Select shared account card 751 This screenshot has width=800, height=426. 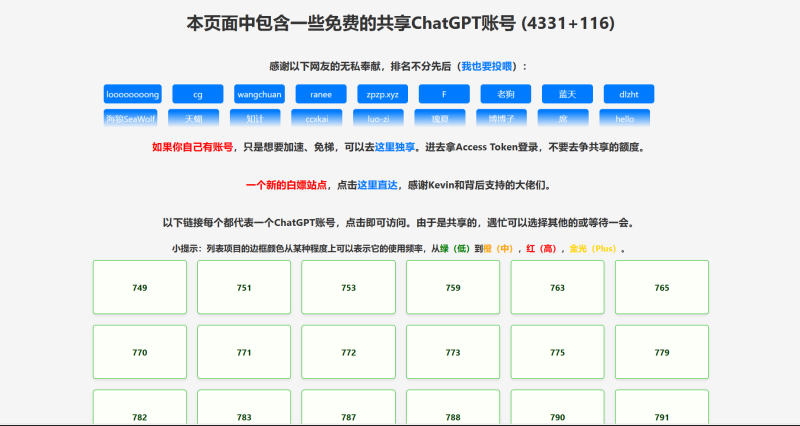click(x=244, y=287)
